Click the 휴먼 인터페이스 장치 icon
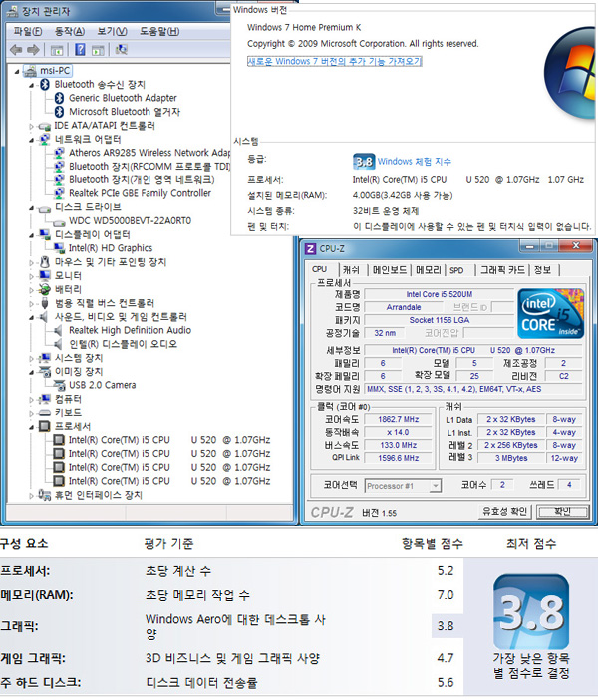The height and width of the screenshot is (700, 598). click(45, 495)
